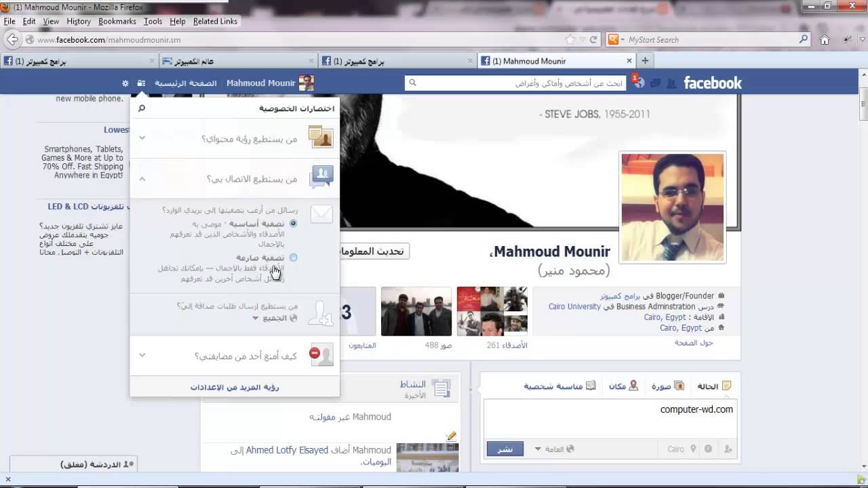
Task: Expand 'كيف أمنع أحد من مضايقتي' section
Action: click(x=142, y=355)
